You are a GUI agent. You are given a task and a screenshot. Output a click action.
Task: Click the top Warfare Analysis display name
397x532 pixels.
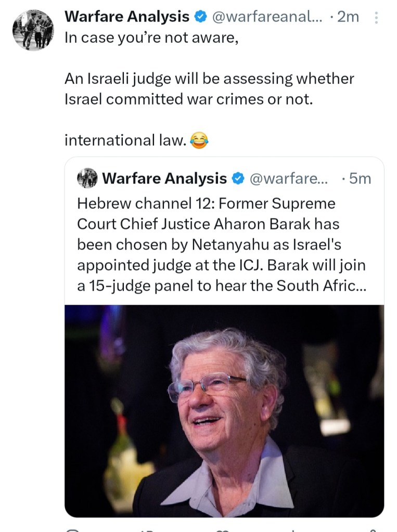click(x=126, y=17)
